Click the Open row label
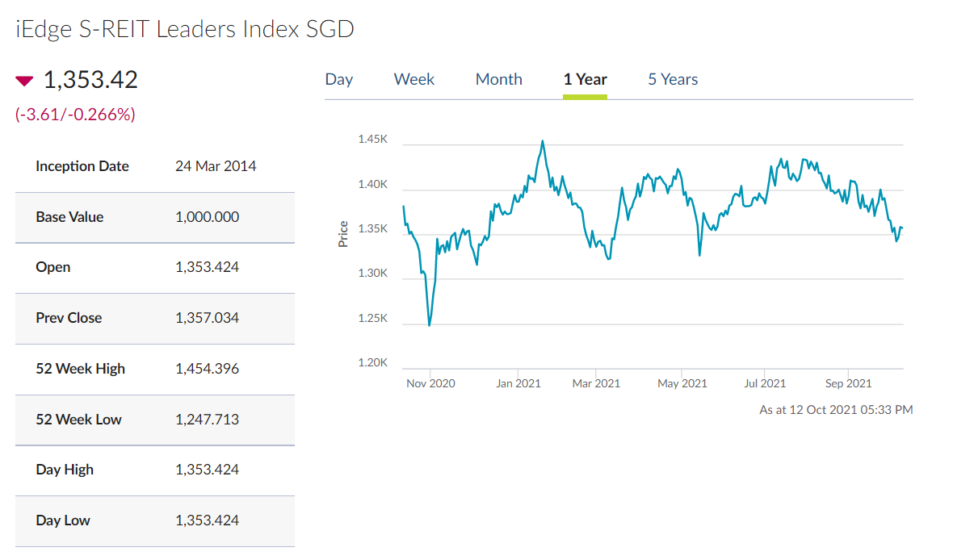The width and height of the screenshot is (953, 560). coord(52,267)
